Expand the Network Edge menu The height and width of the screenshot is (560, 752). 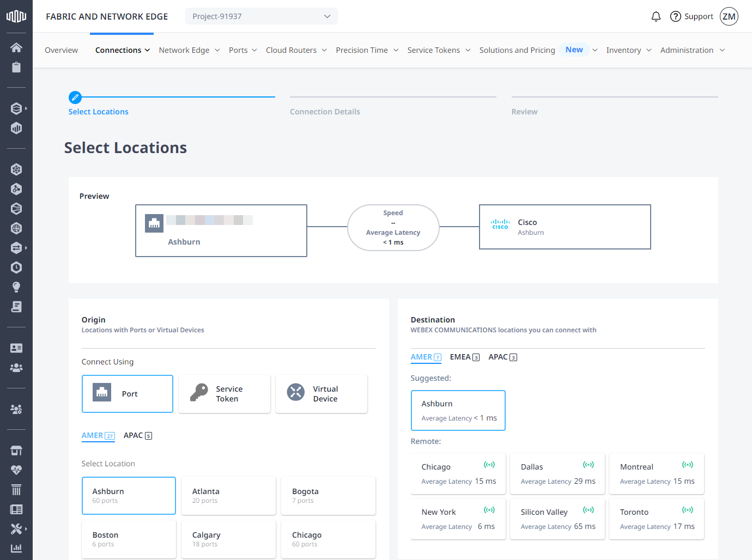190,50
